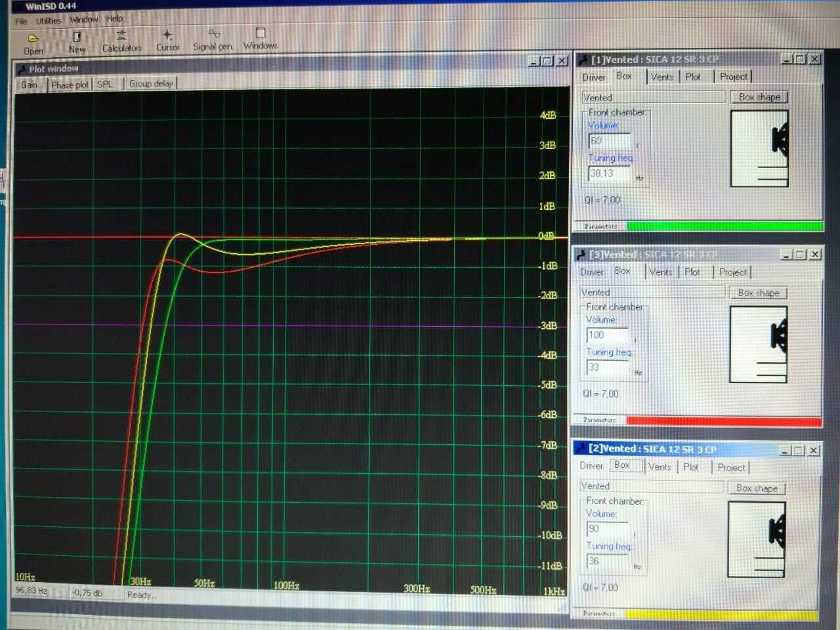Click the Ready status bar text

click(142, 595)
